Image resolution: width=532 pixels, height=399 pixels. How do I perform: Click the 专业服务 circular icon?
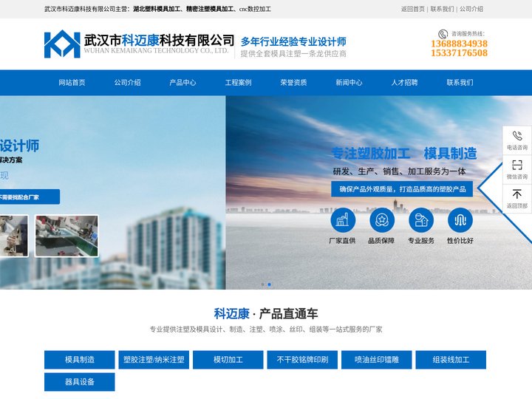click(421, 220)
